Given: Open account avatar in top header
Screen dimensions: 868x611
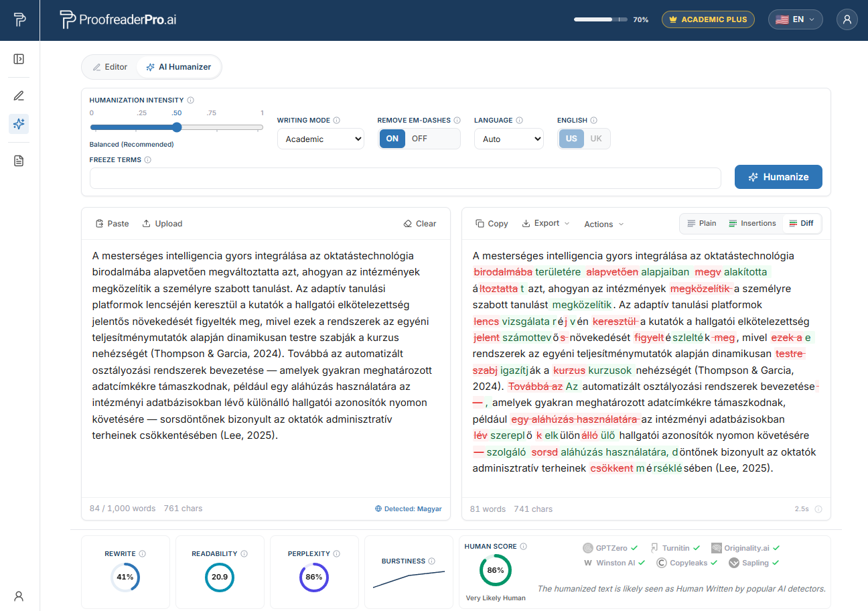Looking at the screenshot, I should (847, 19).
